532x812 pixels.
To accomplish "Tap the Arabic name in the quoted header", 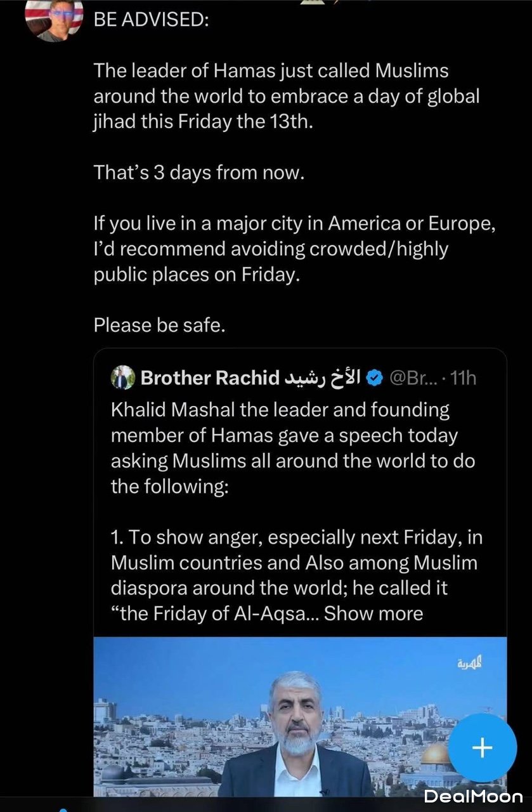I will click(x=323, y=378).
